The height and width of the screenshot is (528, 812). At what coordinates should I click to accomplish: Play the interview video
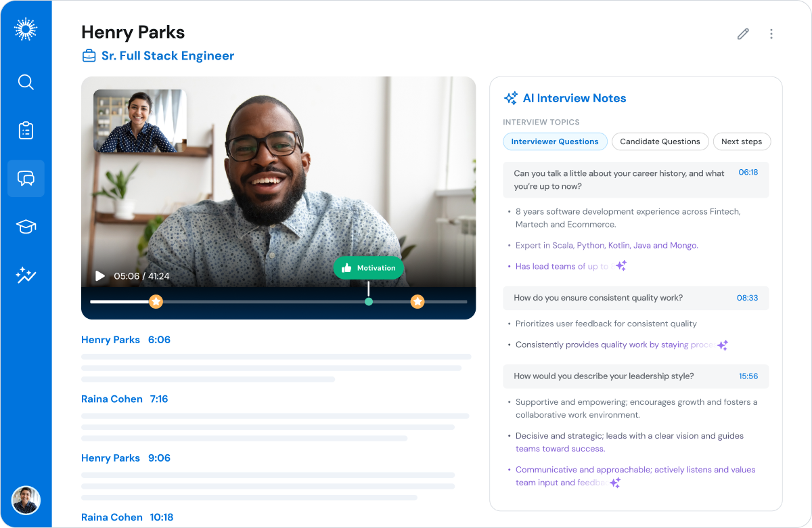(x=100, y=276)
